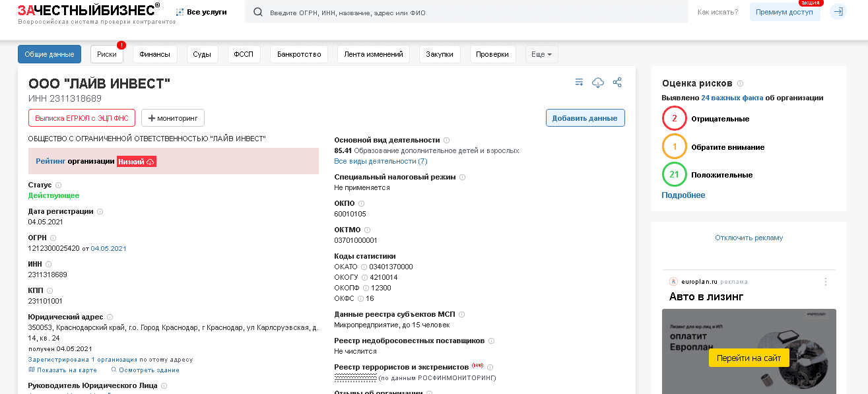This screenshot has height=394, width=868.
Task: Click the search input field at top
Action: click(x=462, y=11)
